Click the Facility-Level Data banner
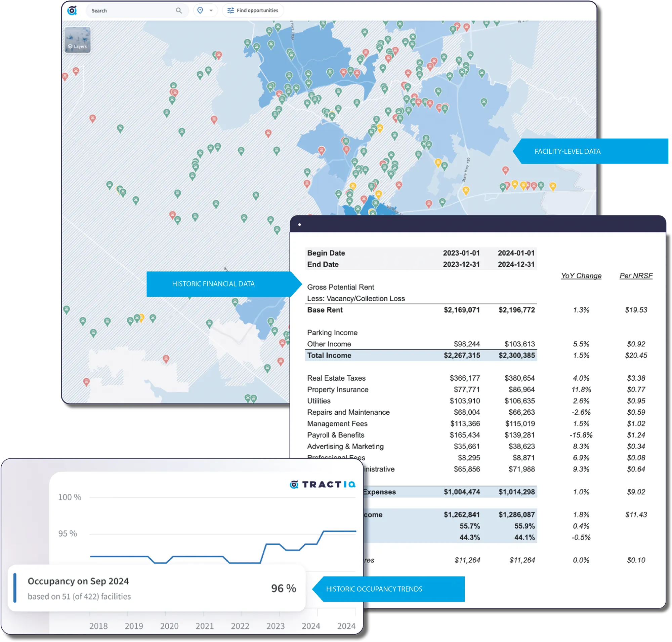 [568, 151]
